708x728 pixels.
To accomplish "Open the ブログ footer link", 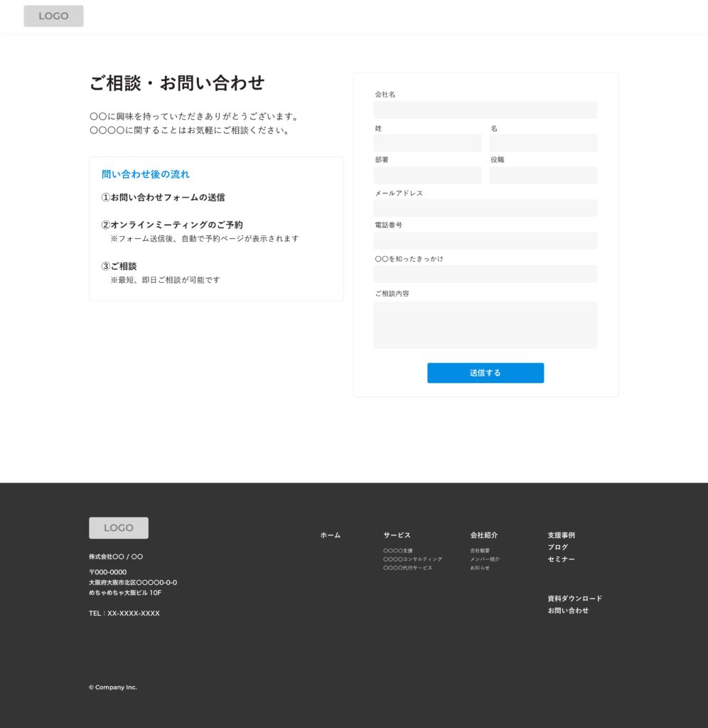I will tap(557, 547).
